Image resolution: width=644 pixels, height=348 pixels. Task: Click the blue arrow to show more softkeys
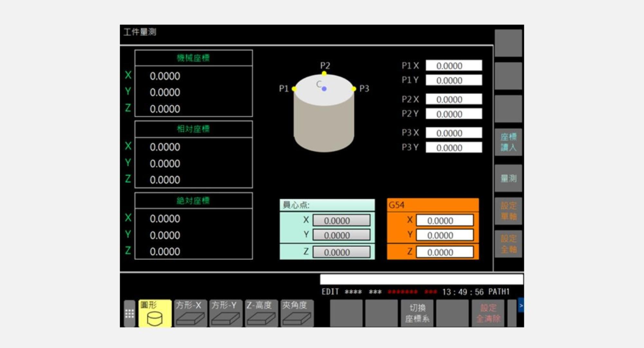[x=521, y=305]
